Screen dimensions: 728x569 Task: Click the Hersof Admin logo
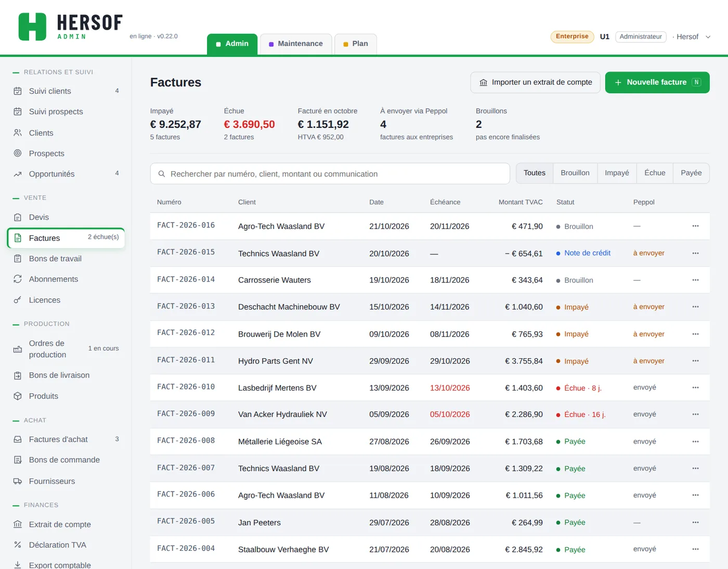point(70,27)
